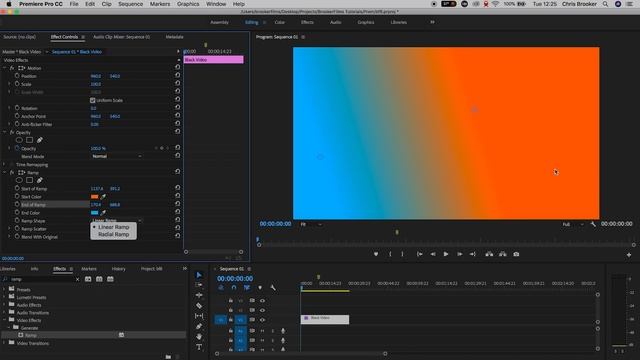Select the Black Video clip in timeline
Screen dimensions: 640x360
(325, 319)
